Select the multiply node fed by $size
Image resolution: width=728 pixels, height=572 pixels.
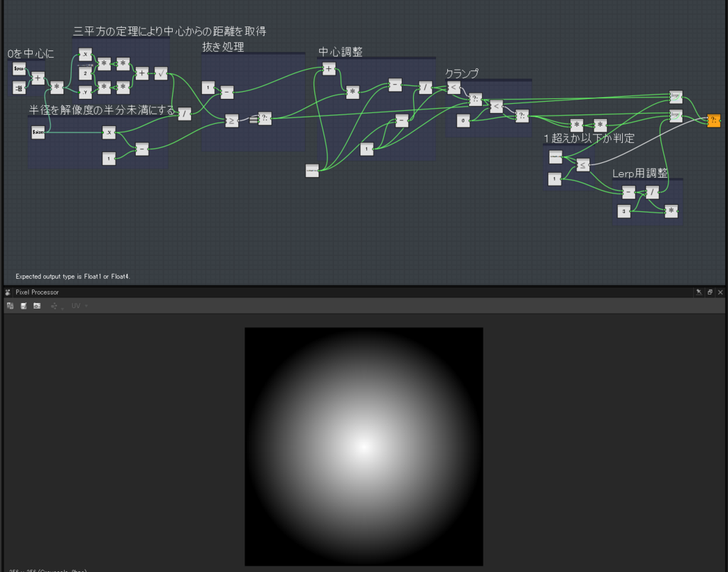pyautogui.click(x=57, y=88)
